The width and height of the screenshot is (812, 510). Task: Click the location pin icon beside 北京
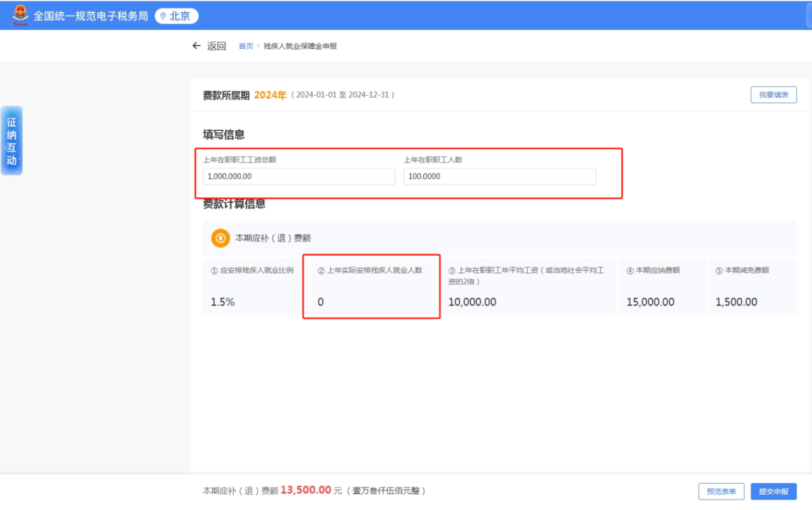pos(163,16)
